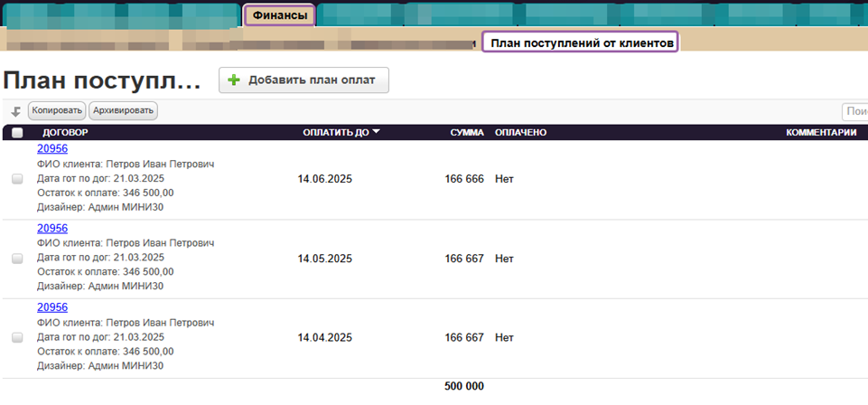This screenshot has height=405, width=868.
Task: Open contract 20956 link in the 14.04.2025 row
Action: click(52, 307)
